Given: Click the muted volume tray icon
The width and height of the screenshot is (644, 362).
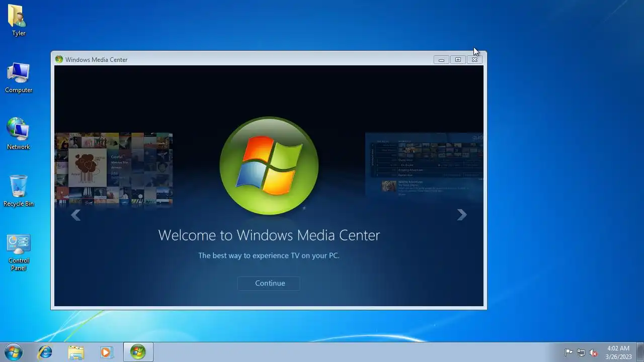Looking at the screenshot, I should tap(594, 352).
